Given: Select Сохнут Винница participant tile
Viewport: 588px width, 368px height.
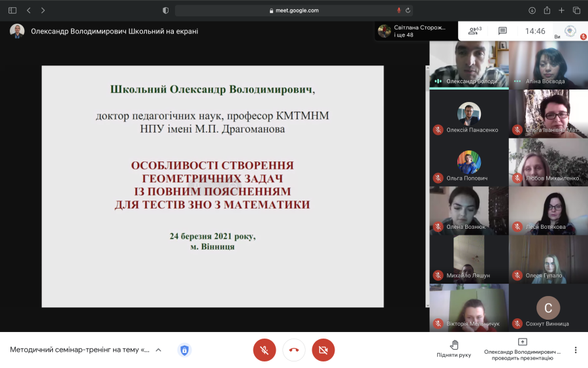Looking at the screenshot, I should 548,308.
